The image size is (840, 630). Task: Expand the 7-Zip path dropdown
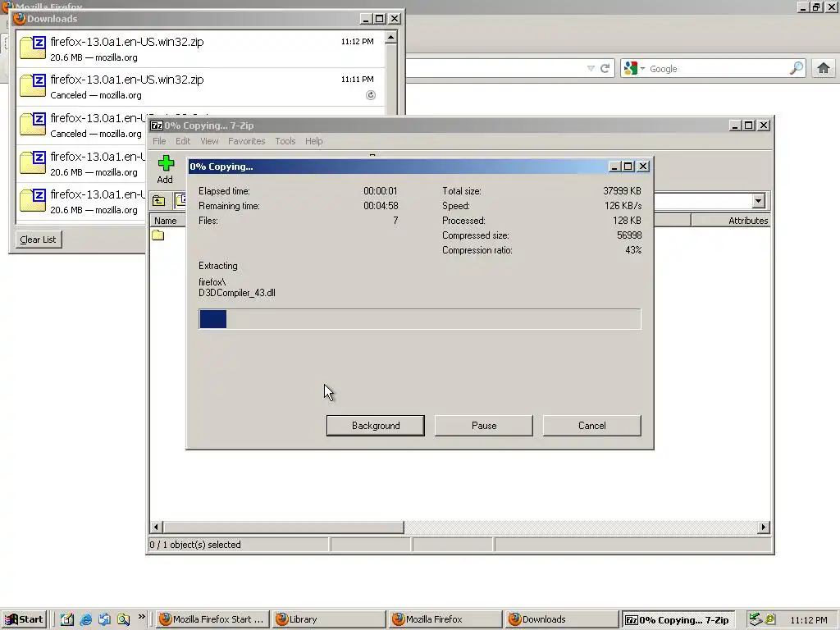758,201
